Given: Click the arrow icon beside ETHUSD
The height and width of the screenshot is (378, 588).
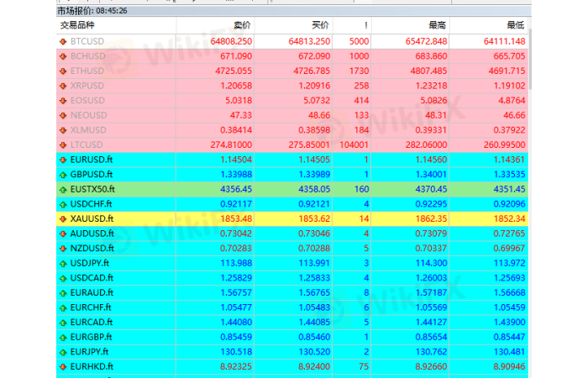Looking at the screenshot, I should point(63,70).
